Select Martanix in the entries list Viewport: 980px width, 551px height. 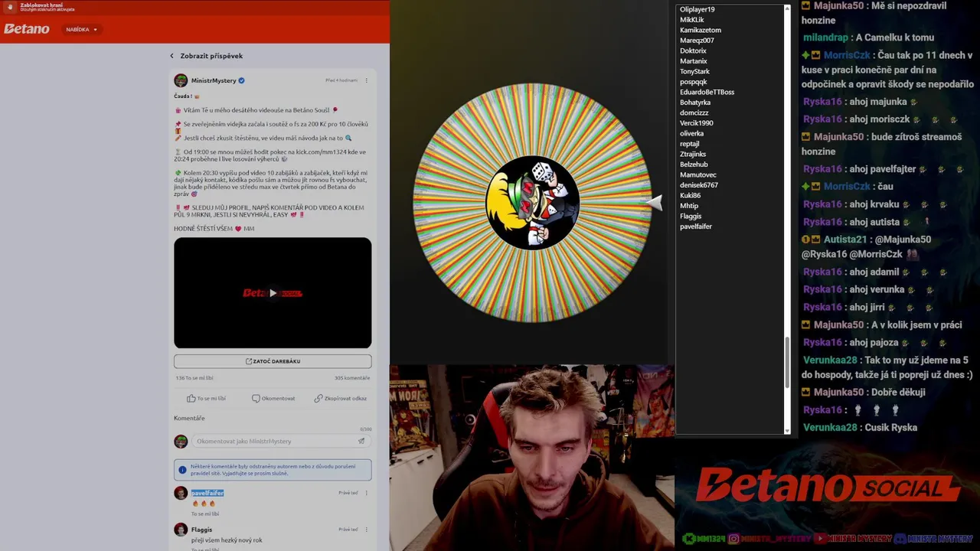click(694, 61)
